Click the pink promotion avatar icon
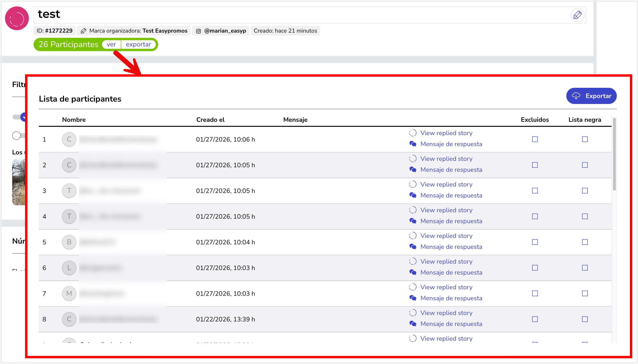This screenshot has width=638, height=364. (x=17, y=19)
